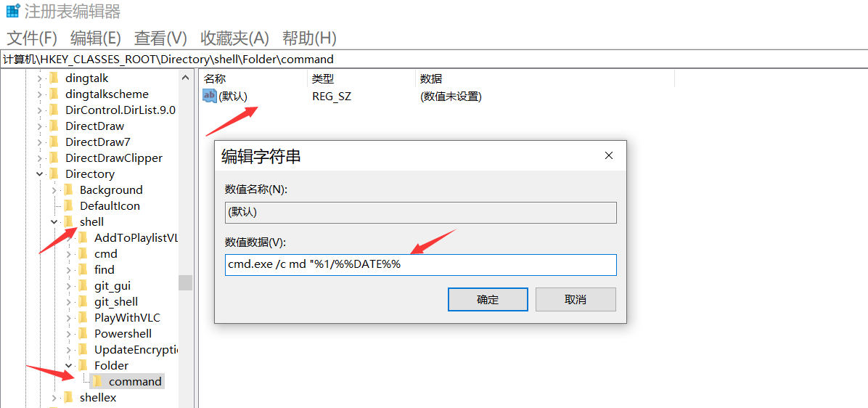Click the cmd folder icon
The image size is (868, 408).
(83, 254)
